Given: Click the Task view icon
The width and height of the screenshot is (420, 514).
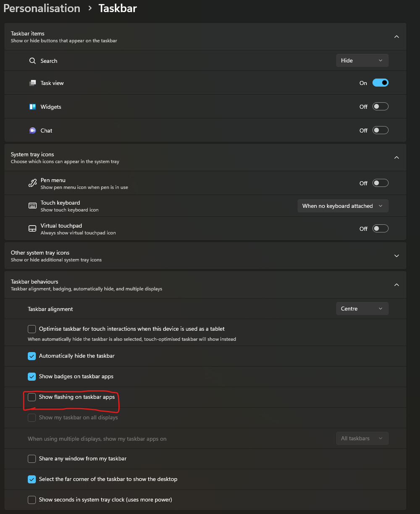Looking at the screenshot, I should click(x=32, y=83).
